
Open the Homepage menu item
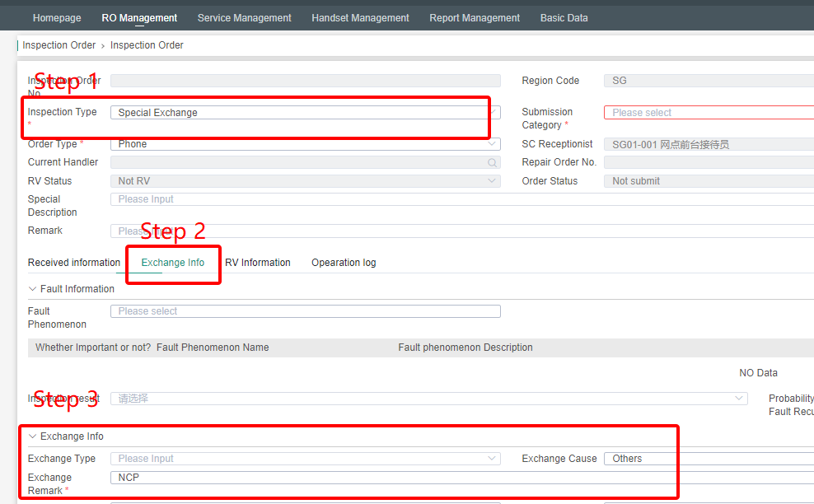(57, 17)
